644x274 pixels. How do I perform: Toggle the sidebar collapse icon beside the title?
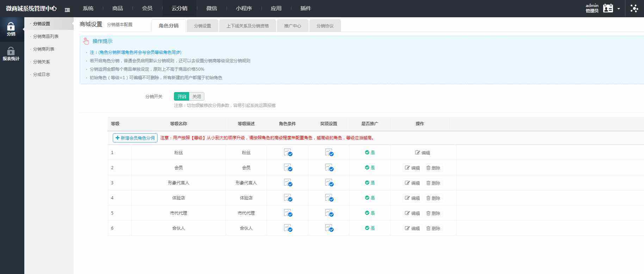click(x=67, y=10)
